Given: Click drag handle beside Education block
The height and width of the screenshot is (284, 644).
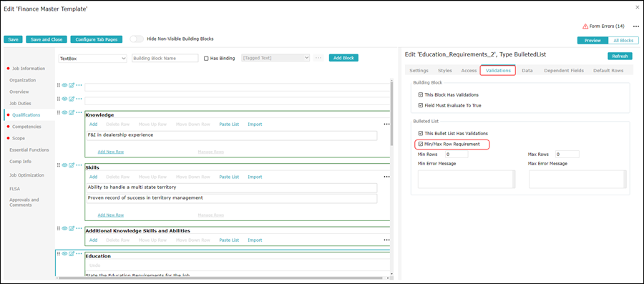Looking at the screenshot, I should 59,254.
